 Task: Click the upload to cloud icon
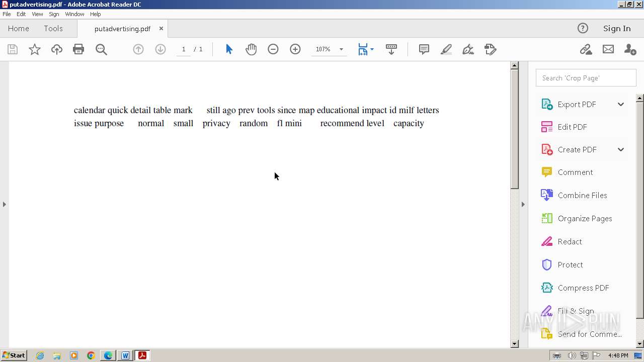click(57, 49)
